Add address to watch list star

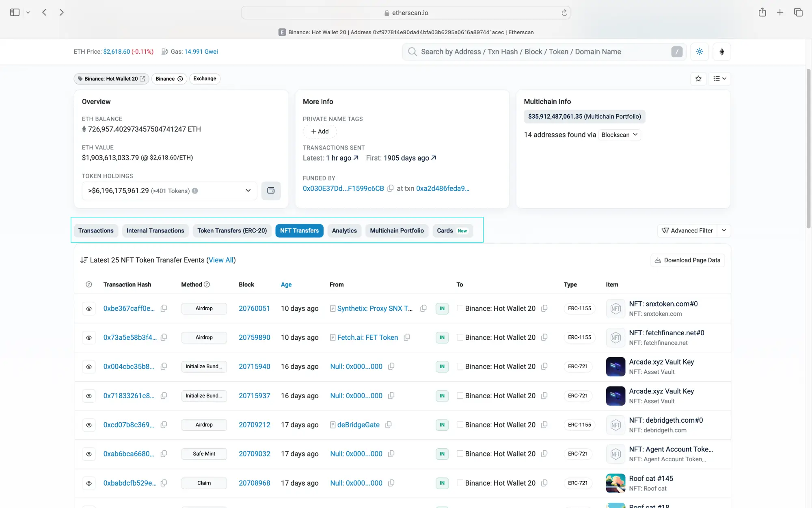click(x=698, y=78)
